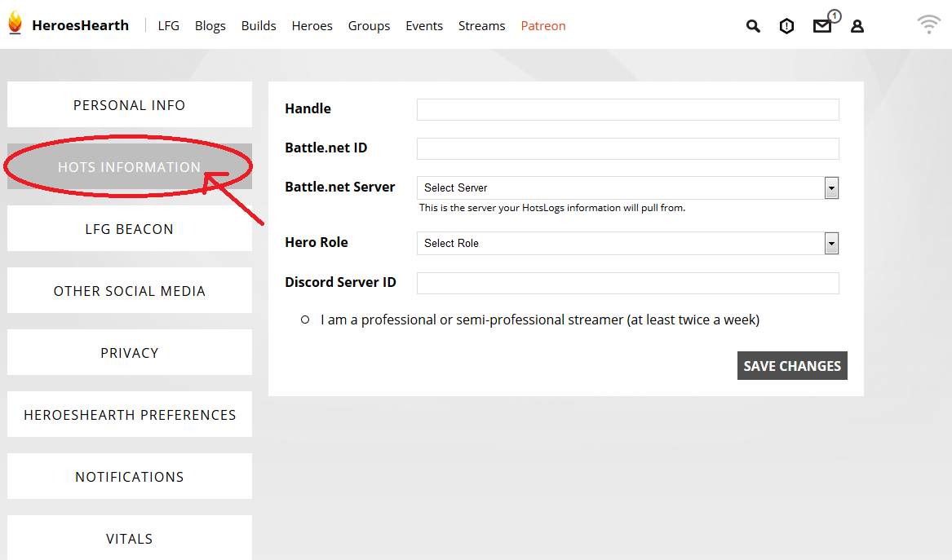Screen dimensions: 952x560
Task: Open the Privacy settings tab
Action: click(130, 352)
